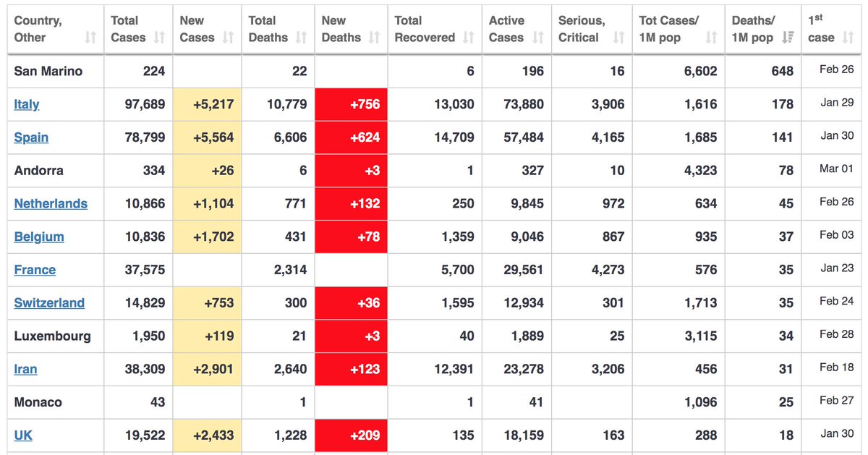The height and width of the screenshot is (455, 868).
Task: Sort table by Total Recovered arrows
Action: [469, 38]
